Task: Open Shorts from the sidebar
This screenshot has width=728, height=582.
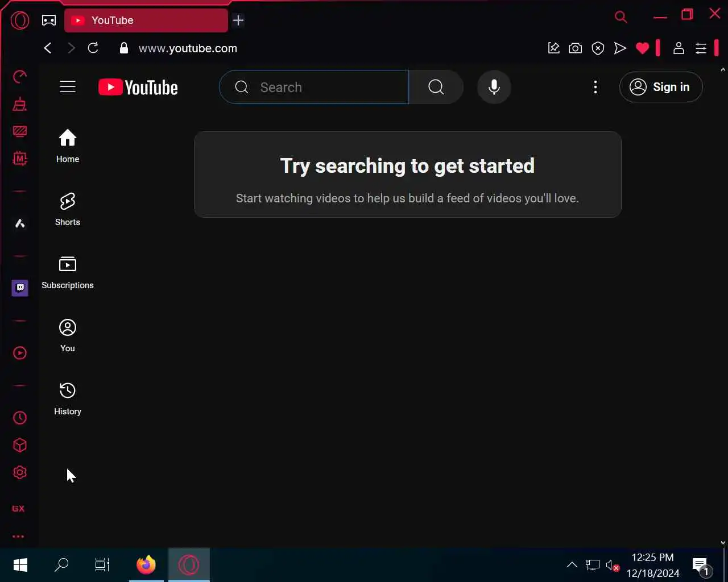Action: pyautogui.click(x=68, y=210)
